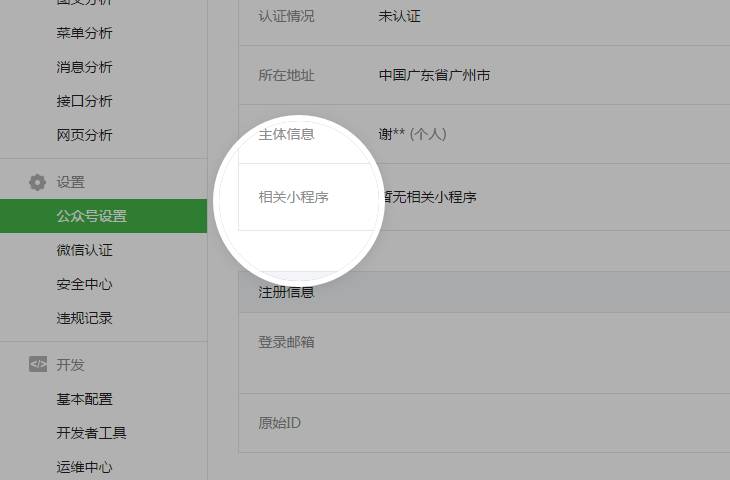Screen dimensions: 730x480
Task: Navigate to 安全中心
Action: tap(84, 284)
